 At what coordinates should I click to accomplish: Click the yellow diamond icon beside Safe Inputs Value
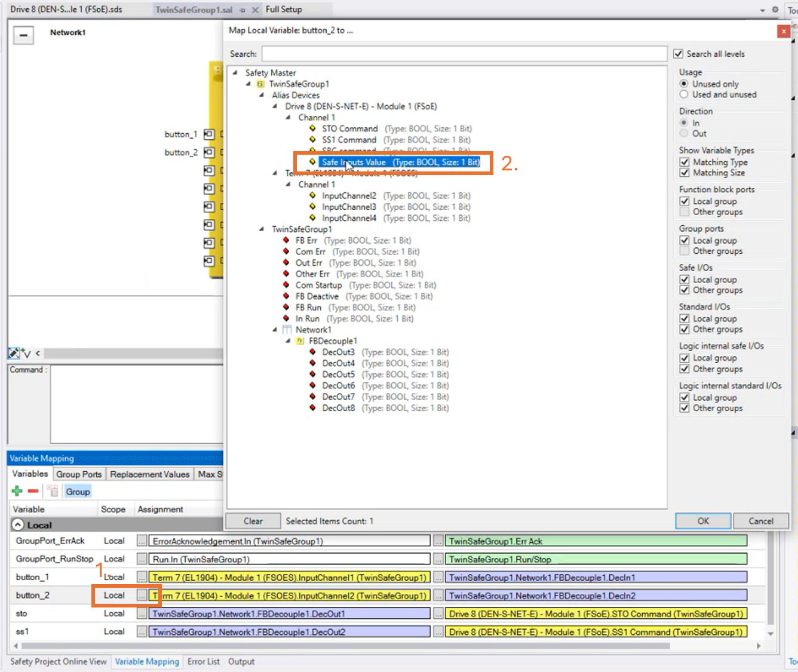(313, 162)
